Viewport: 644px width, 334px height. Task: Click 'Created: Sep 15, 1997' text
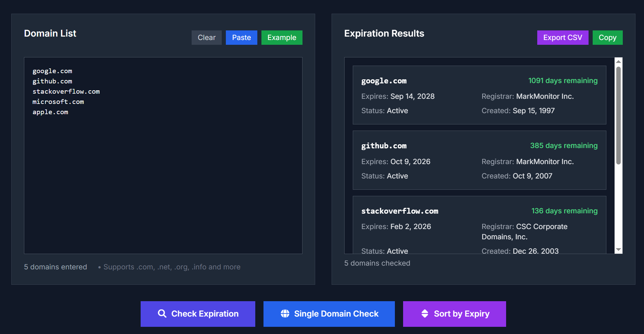coord(518,111)
